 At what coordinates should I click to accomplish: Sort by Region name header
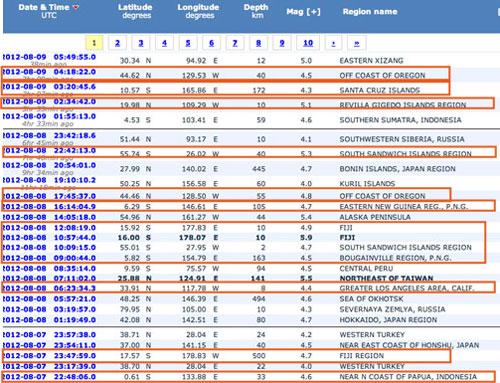[x=370, y=12]
